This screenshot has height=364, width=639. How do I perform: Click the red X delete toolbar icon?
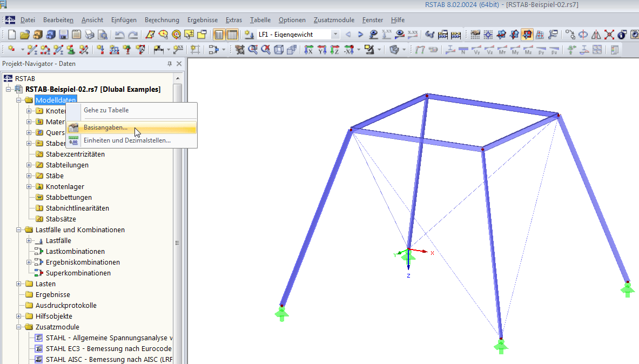coord(609,35)
